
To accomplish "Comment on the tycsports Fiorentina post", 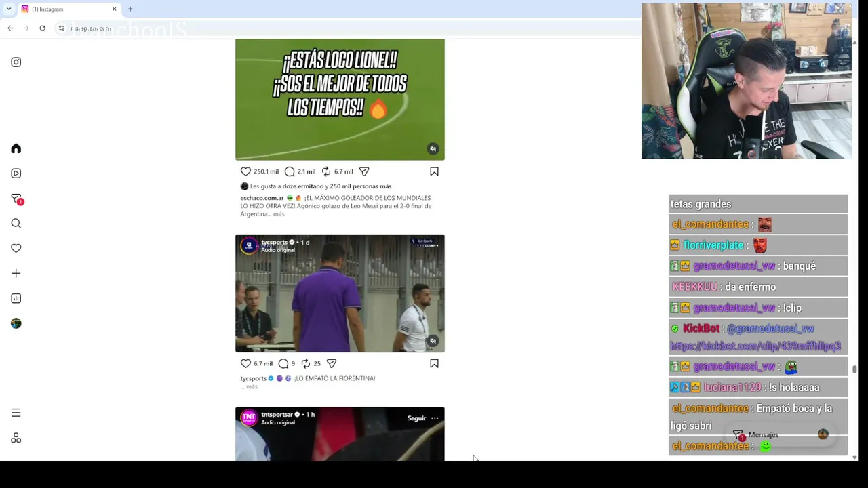I will [x=283, y=363].
